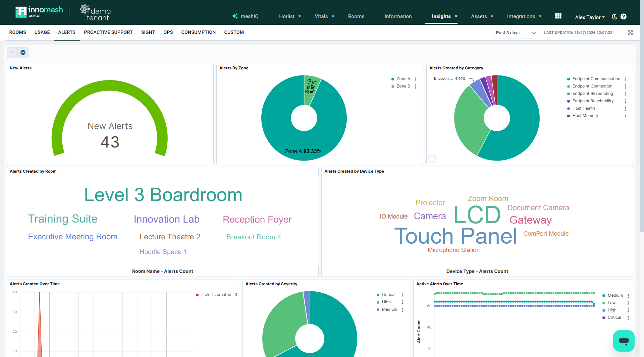The image size is (644, 357).
Task: Toggle Critical severity series visibility
Action: click(386, 295)
